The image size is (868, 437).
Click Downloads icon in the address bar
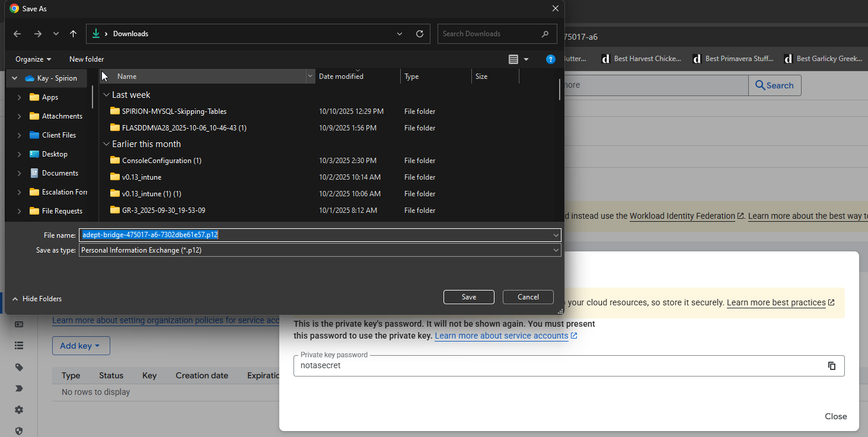96,34
